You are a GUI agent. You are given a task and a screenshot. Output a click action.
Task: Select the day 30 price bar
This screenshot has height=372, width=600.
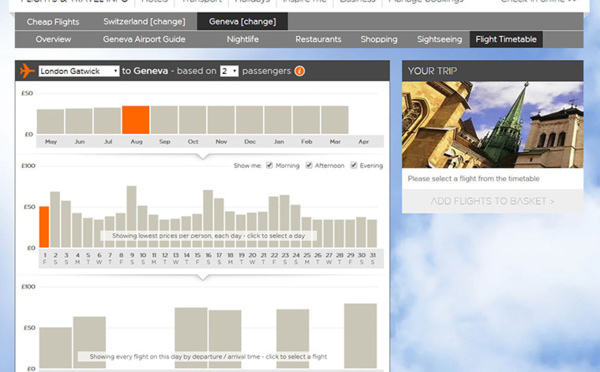(361, 232)
